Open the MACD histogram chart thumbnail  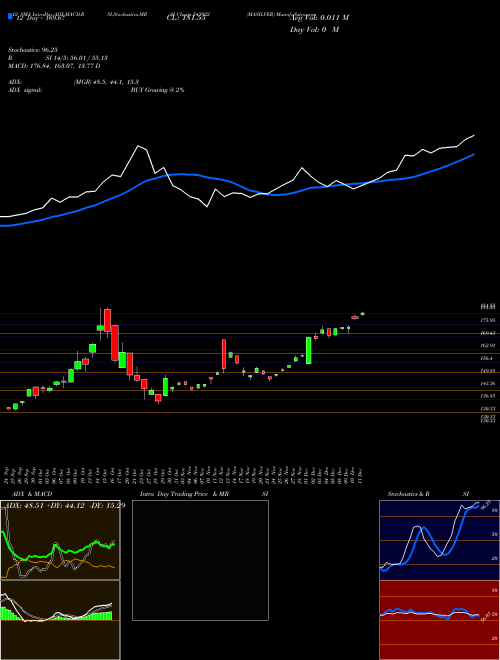(60, 620)
